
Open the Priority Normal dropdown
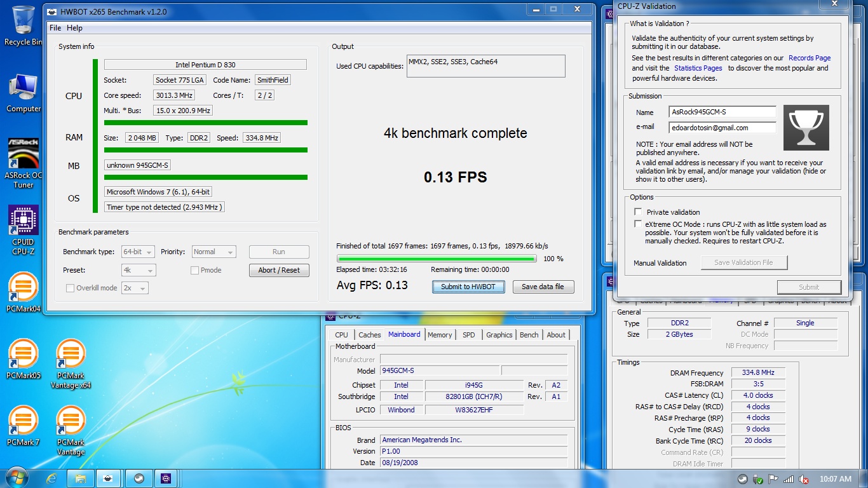point(214,252)
